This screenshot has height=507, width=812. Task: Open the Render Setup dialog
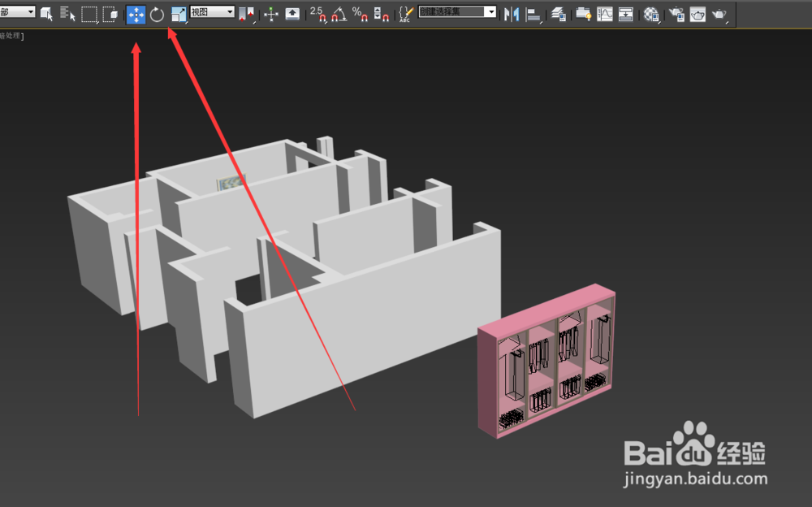(x=676, y=14)
